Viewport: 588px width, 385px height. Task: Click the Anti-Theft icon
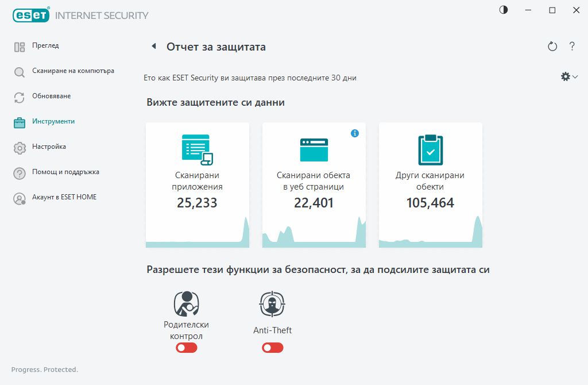(272, 304)
